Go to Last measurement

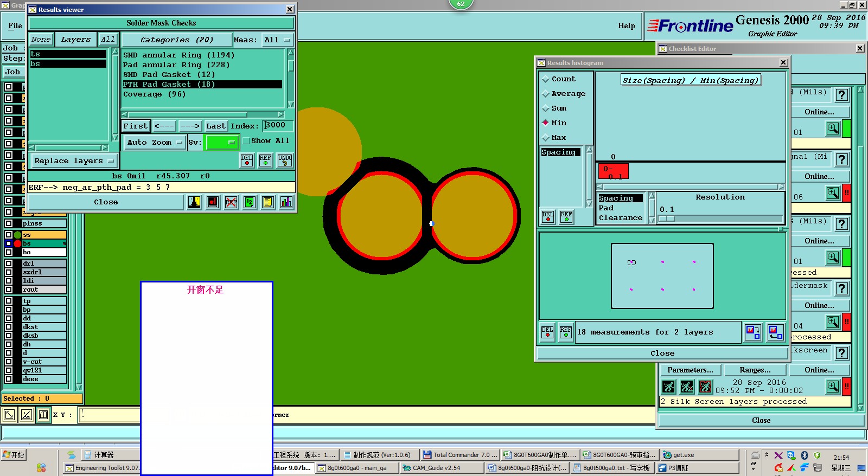pos(215,126)
